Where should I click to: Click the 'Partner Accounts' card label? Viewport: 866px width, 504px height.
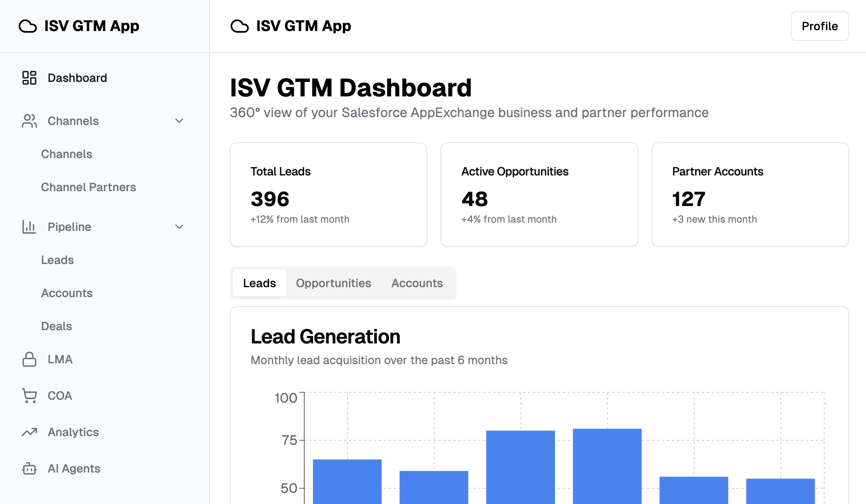(x=718, y=171)
